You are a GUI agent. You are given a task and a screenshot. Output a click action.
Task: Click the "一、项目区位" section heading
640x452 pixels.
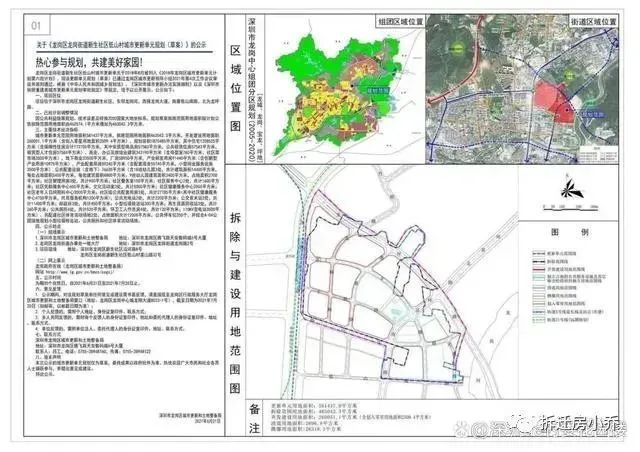(x=48, y=94)
